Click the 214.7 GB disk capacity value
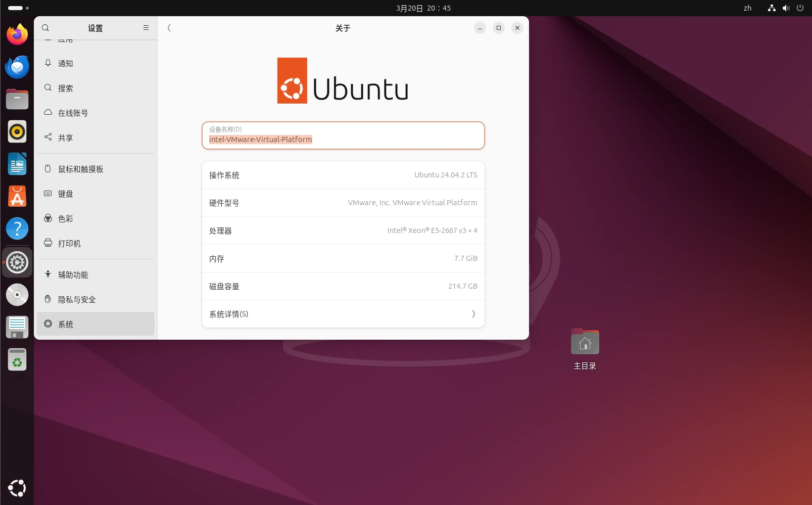This screenshot has width=812, height=505. 463,286
